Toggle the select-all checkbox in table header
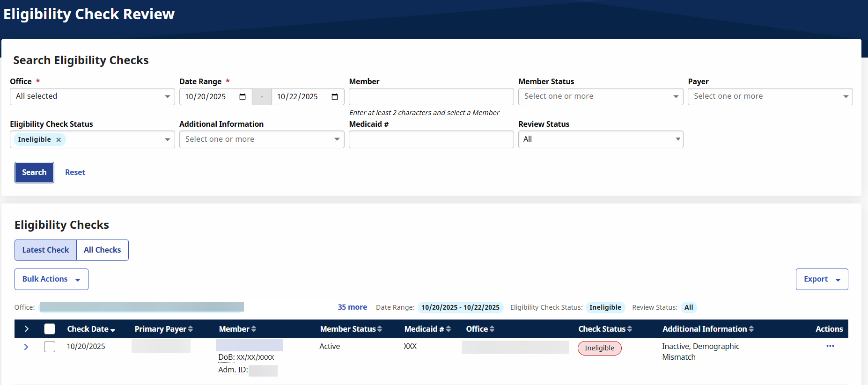 pyautogui.click(x=50, y=329)
